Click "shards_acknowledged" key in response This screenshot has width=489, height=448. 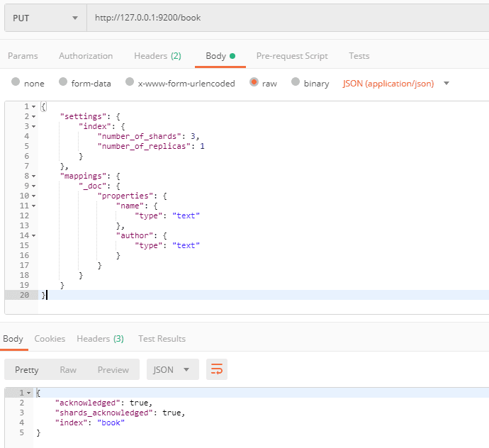(104, 413)
